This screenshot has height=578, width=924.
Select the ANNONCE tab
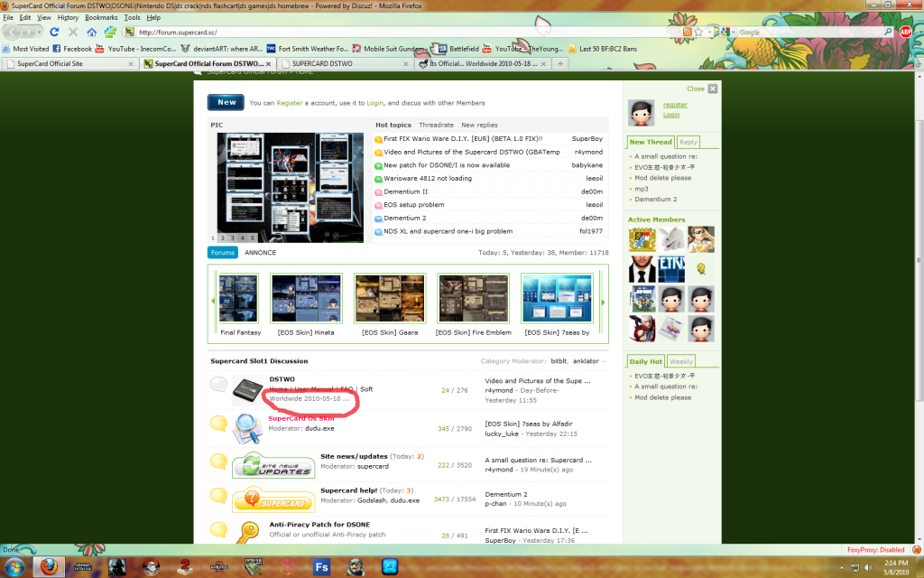tap(260, 253)
